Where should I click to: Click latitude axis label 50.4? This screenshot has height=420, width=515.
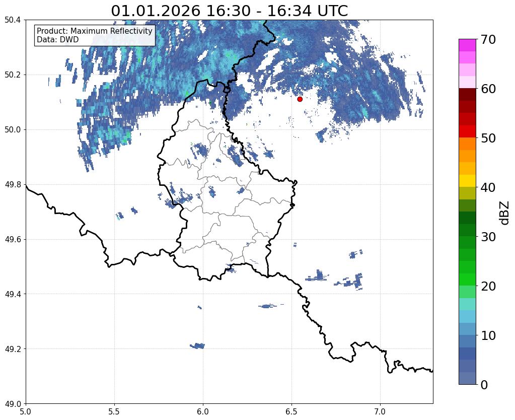point(13,20)
